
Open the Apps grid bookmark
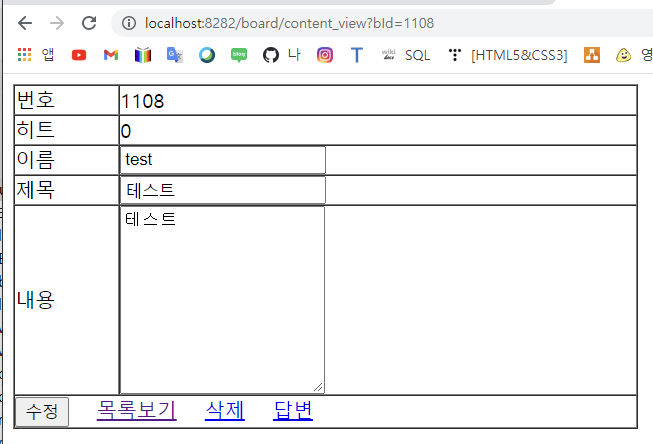point(36,55)
